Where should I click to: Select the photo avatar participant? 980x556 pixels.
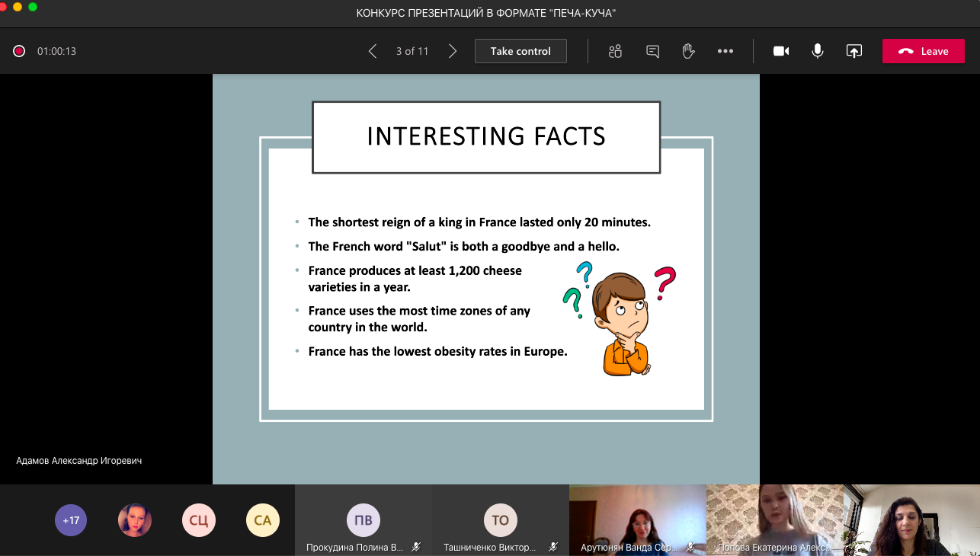coord(135,521)
